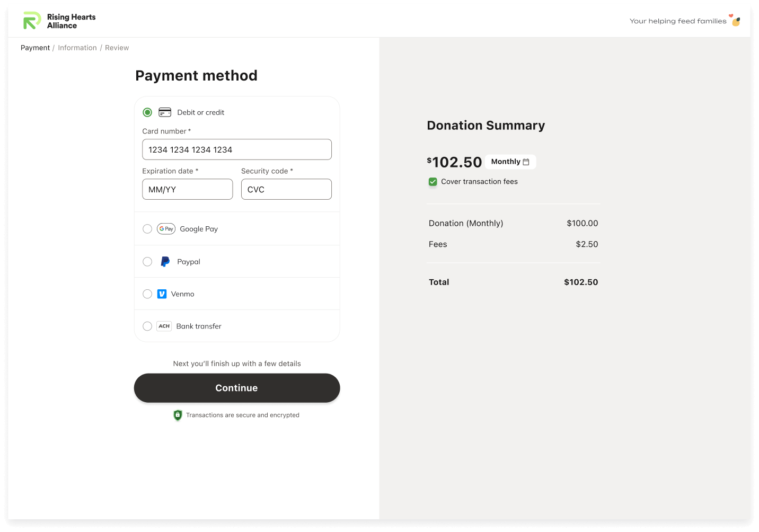Click the credit card icon

pos(165,112)
